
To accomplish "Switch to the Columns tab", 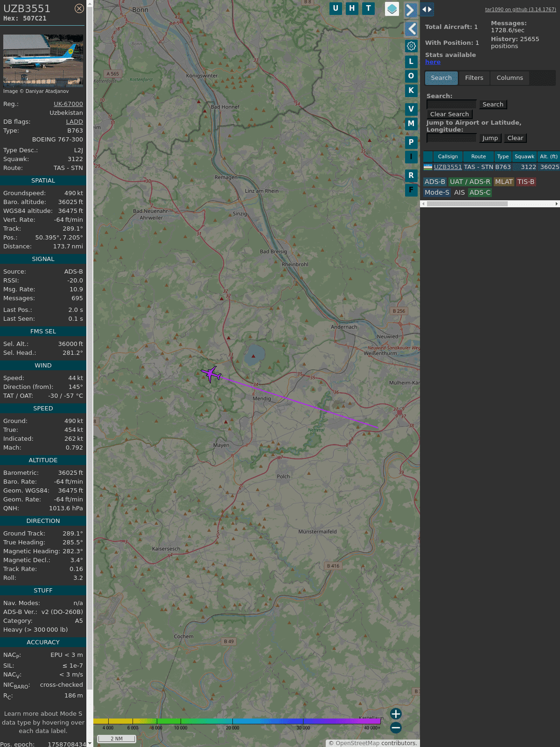I will point(510,78).
